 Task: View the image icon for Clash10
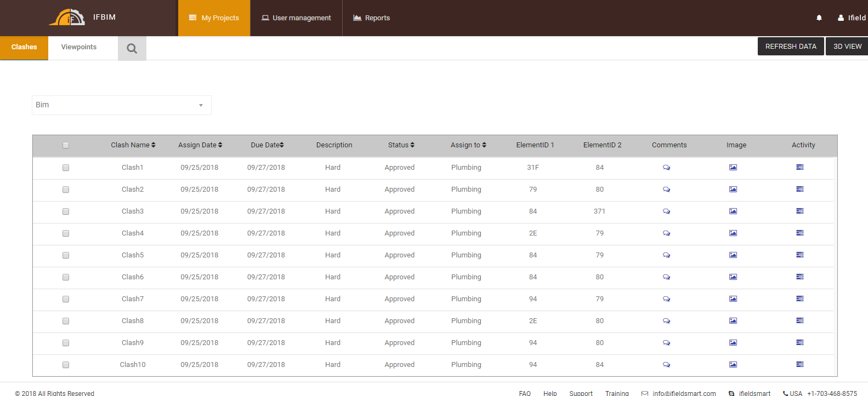[733, 365]
